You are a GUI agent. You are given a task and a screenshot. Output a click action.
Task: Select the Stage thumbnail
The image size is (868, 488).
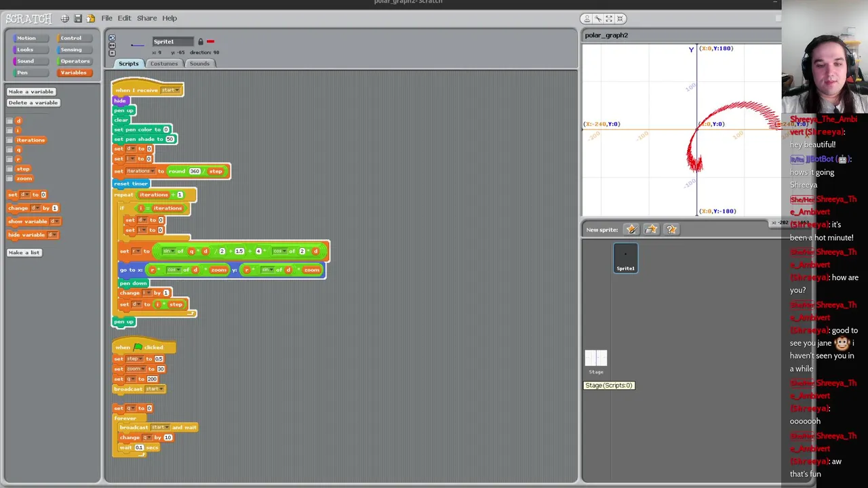(x=596, y=361)
